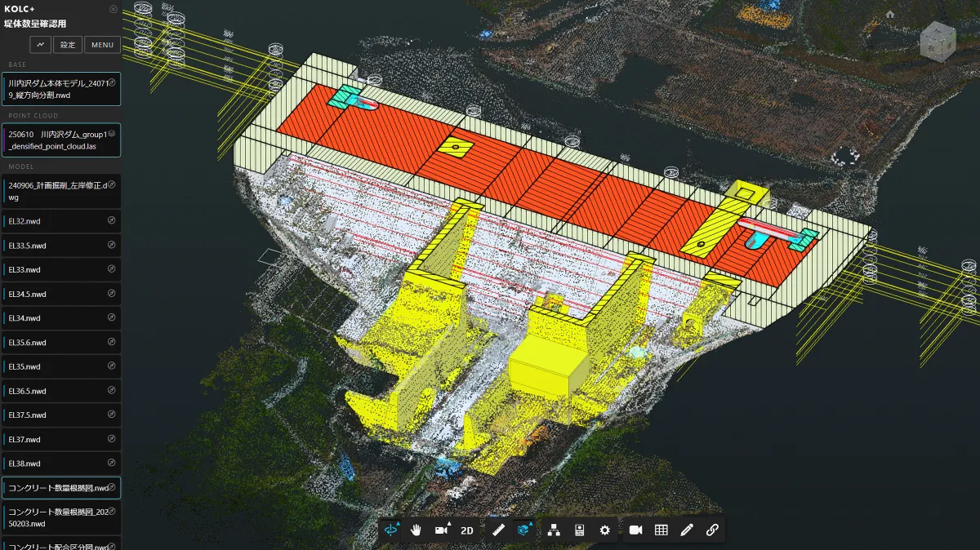Click compass icon for 240906_計画掘削 dwg
This screenshot has width=980, height=550.
(112, 184)
